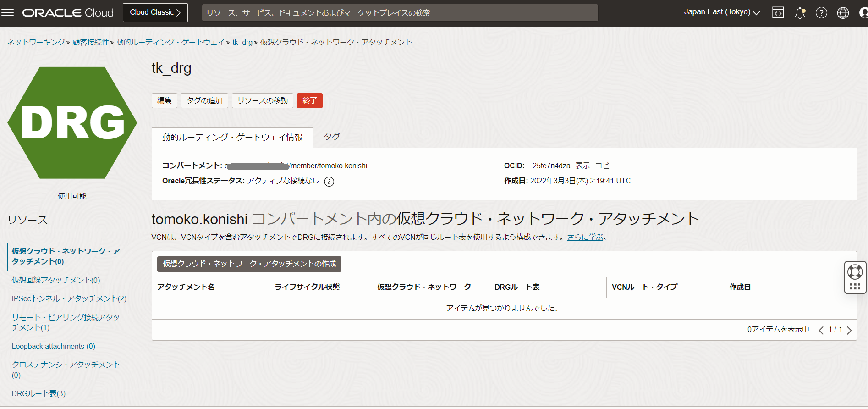Open 動的ルーティング・ゲートウェイ breadcrumb link

click(170, 42)
